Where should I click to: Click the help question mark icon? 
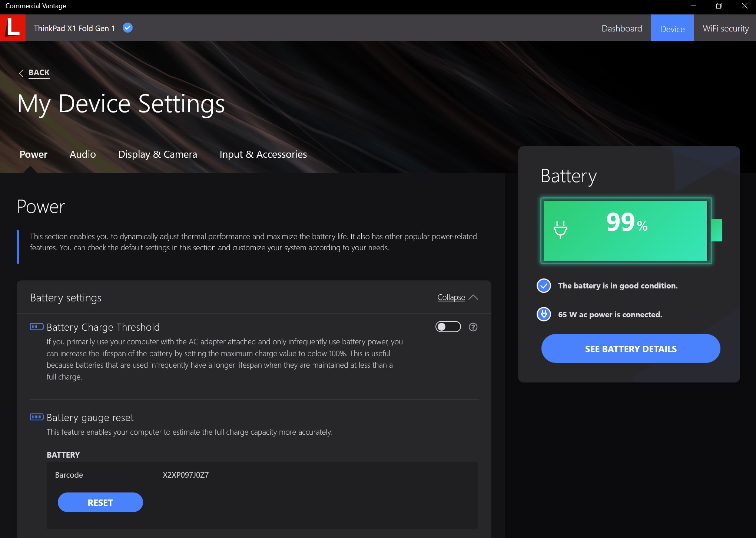(x=473, y=327)
